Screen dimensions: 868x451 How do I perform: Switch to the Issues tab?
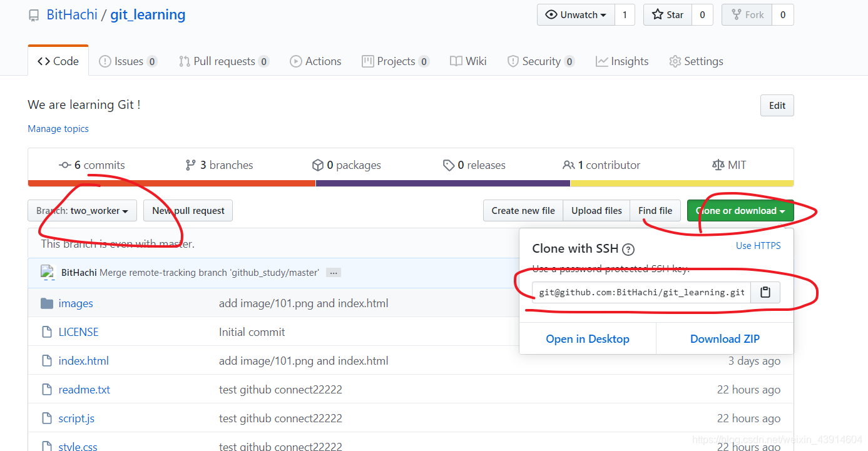[x=128, y=61]
